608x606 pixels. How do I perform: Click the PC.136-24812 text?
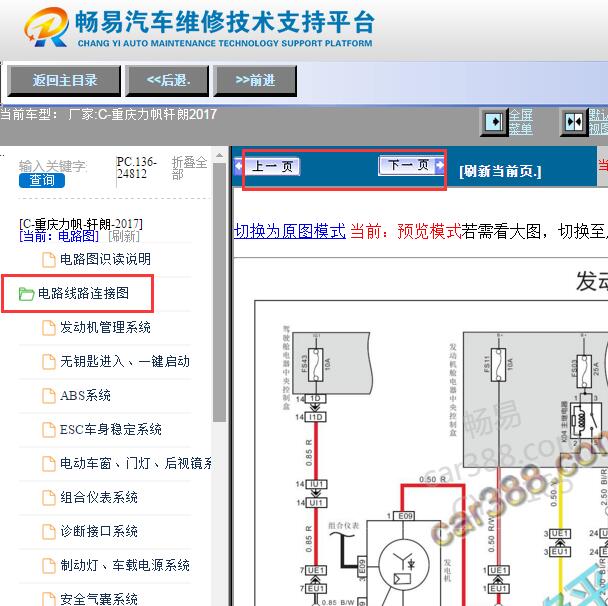[x=136, y=167]
